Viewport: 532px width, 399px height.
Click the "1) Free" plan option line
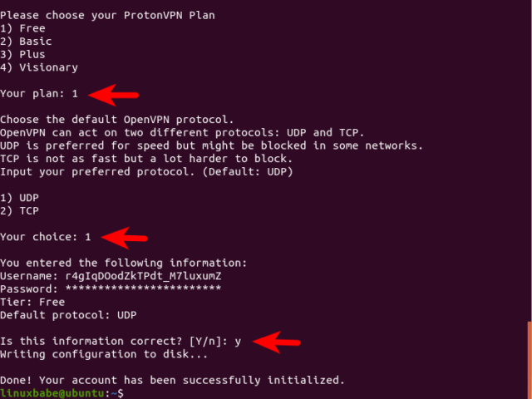22,27
